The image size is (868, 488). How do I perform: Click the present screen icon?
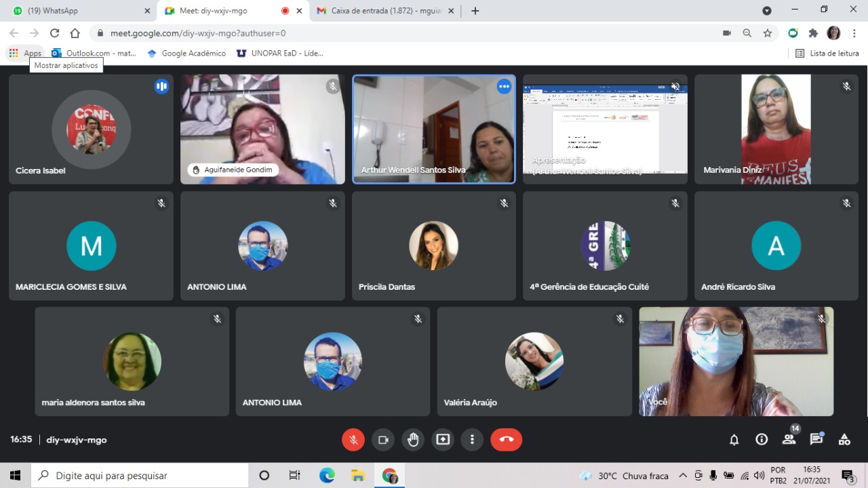(443, 440)
